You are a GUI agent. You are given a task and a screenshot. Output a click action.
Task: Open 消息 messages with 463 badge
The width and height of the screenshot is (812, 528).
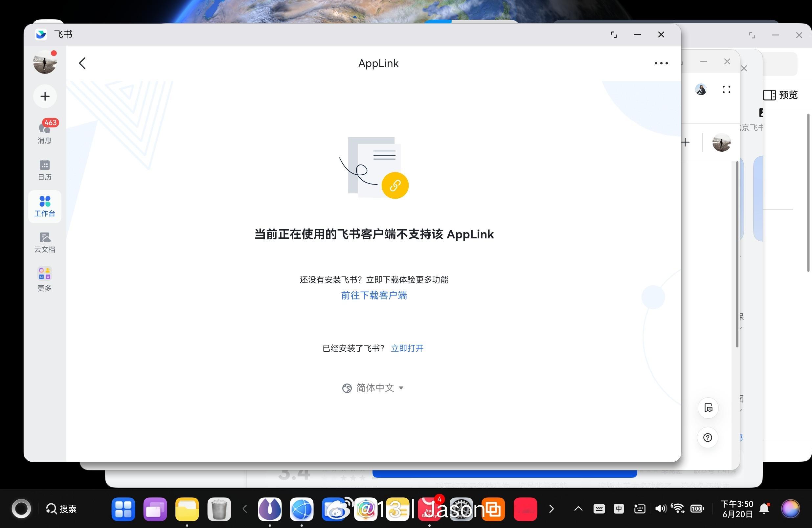[45, 132]
